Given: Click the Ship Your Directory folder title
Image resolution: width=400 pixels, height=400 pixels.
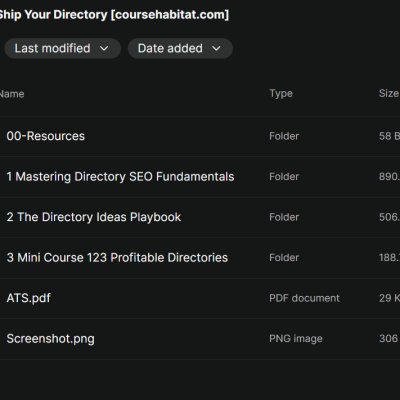Looking at the screenshot, I should [x=114, y=15].
